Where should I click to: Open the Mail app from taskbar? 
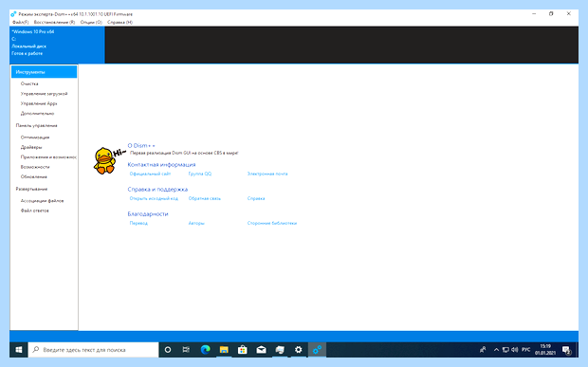pos(261,350)
